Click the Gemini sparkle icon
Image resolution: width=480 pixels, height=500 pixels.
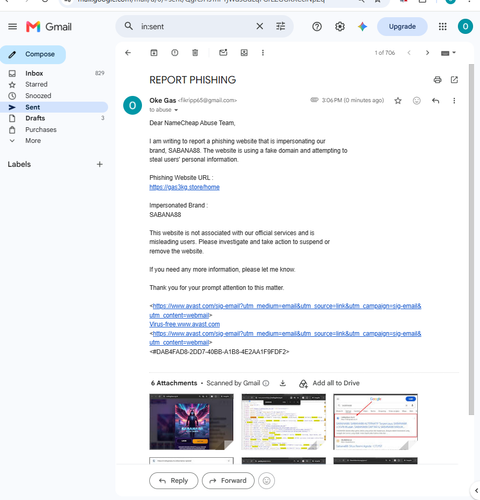tap(362, 26)
